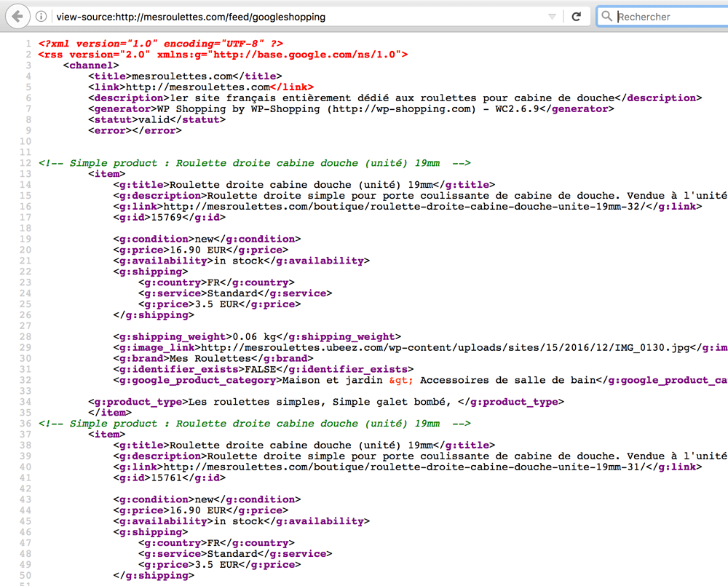Click the product id value 15769
This screenshot has width=728, height=586.
[x=166, y=217]
